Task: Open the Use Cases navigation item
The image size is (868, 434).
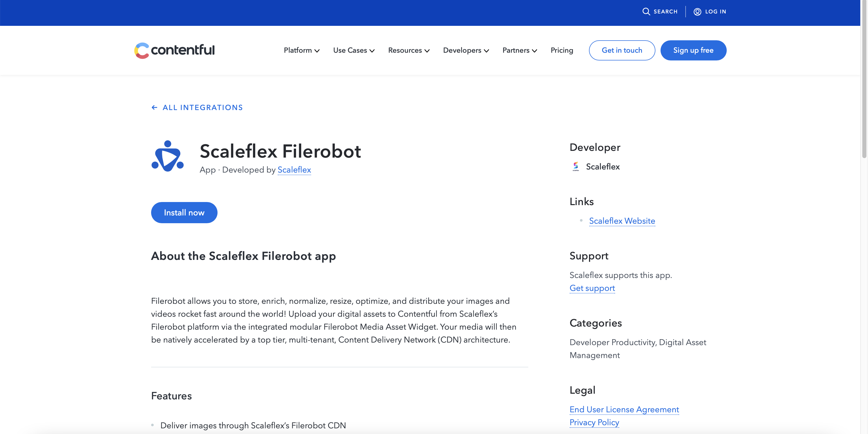Action: [354, 50]
